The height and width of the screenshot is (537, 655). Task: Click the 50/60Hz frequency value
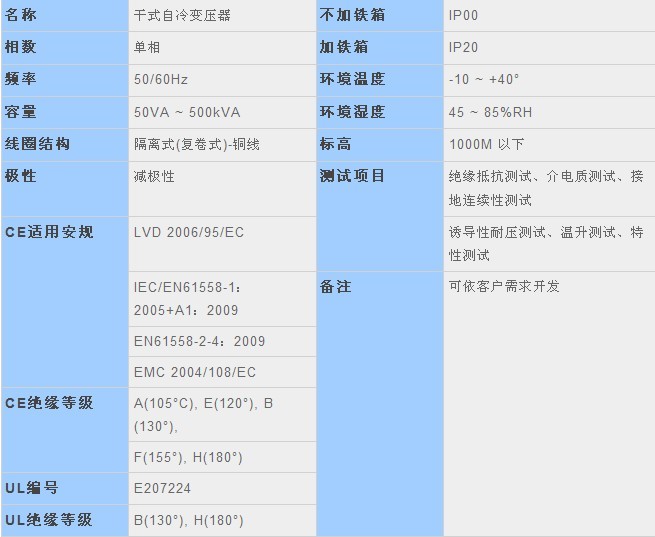pos(163,80)
